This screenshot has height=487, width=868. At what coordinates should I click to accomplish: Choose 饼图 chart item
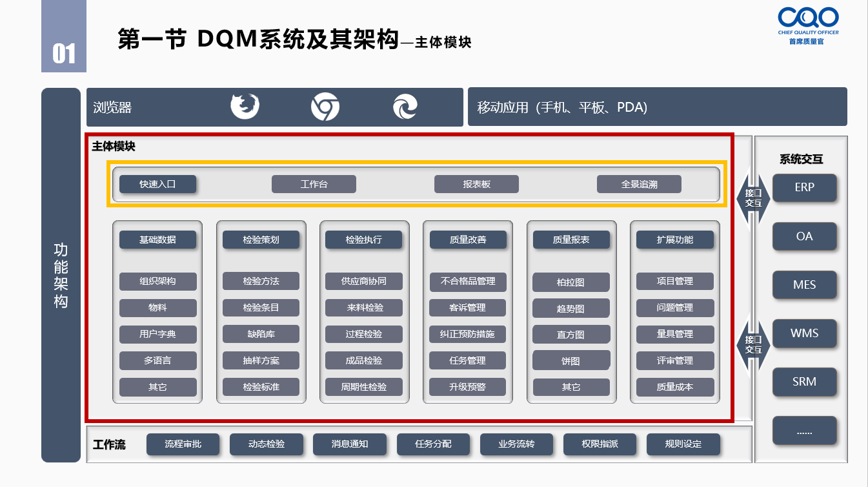pyautogui.click(x=571, y=360)
